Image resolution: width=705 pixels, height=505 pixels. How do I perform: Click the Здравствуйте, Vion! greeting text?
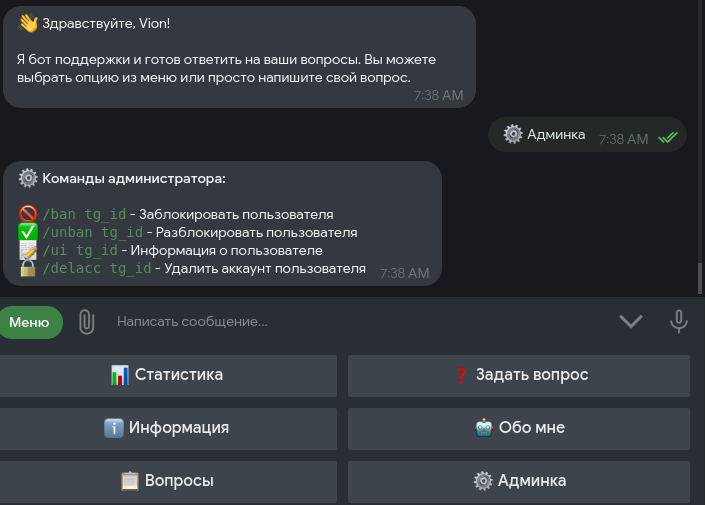(106, 23)
